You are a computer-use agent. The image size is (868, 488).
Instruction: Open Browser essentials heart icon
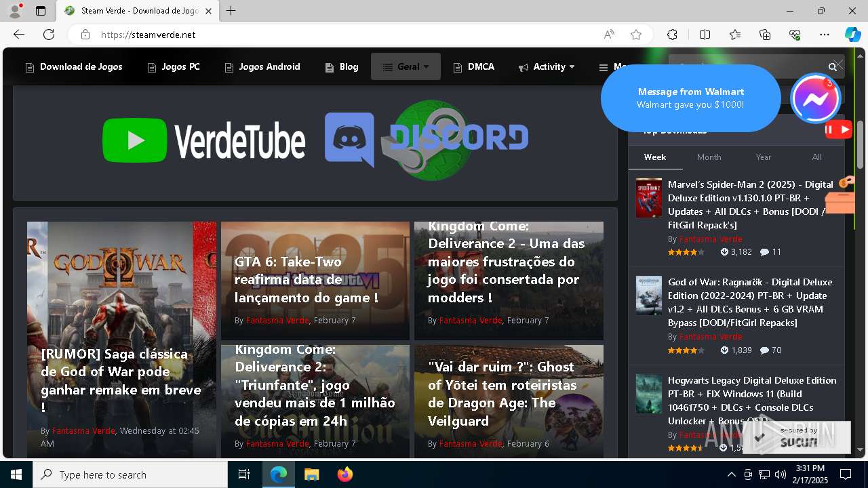[x=795, y=35]
